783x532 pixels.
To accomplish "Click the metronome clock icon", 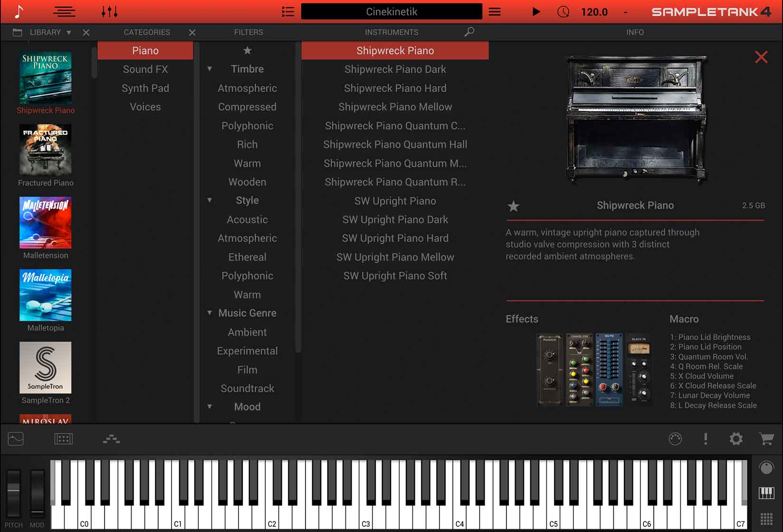I will [563, 11].
